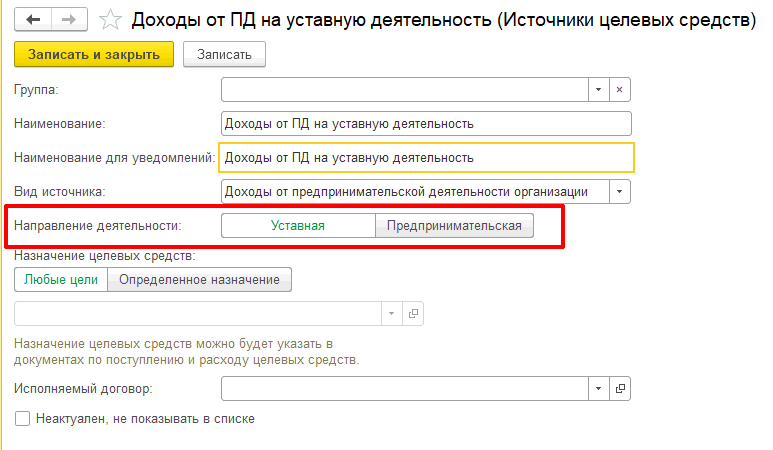Viewport: 773px width, 450px height.
Task: Click the Записать и закрыть button
Action: pyautogui.click(x=94, y=54)
